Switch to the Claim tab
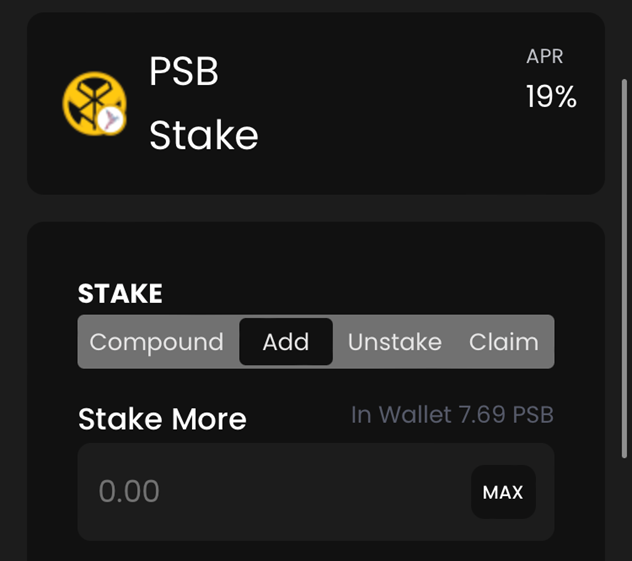The height and width of the screenshot is (561, 632). (503, 342)
